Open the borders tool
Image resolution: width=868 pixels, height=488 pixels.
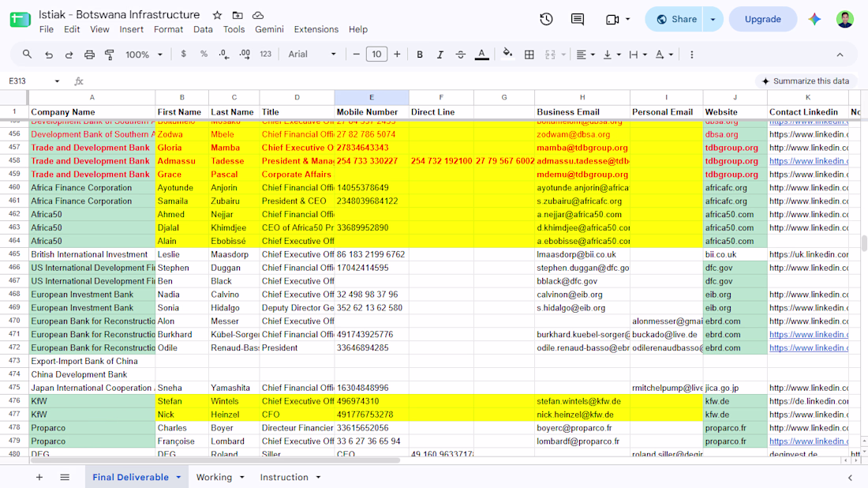point(529,54)
